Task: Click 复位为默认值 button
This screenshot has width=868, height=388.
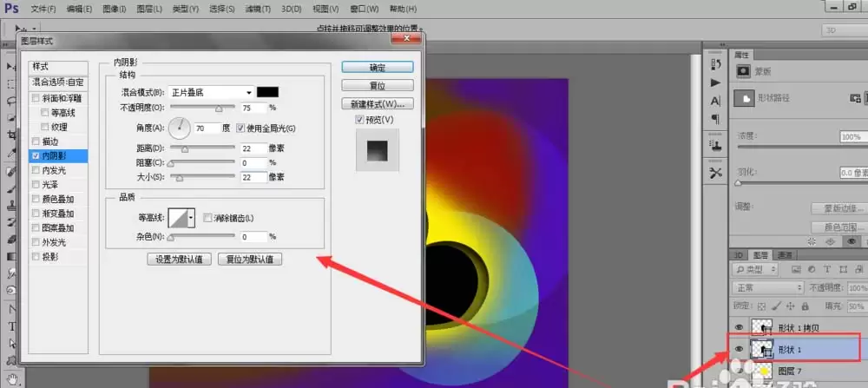Action: coord(250,259)
